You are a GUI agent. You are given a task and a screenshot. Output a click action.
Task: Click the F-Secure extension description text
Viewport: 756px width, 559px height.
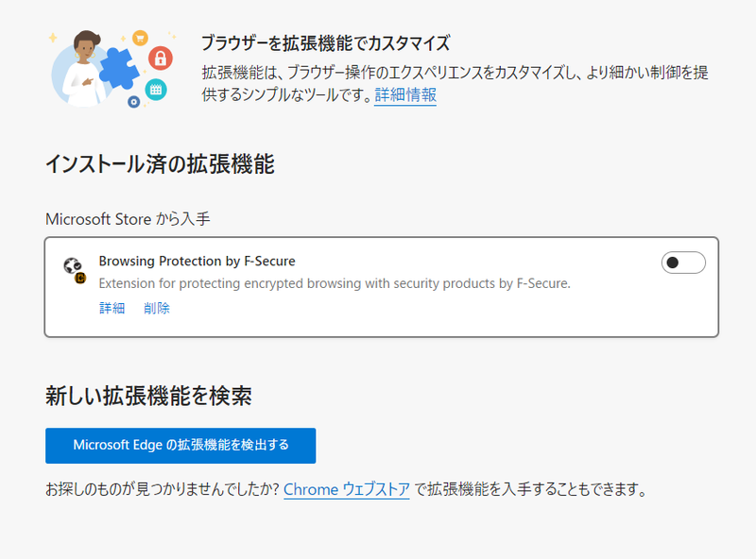[x=335, y=283]
